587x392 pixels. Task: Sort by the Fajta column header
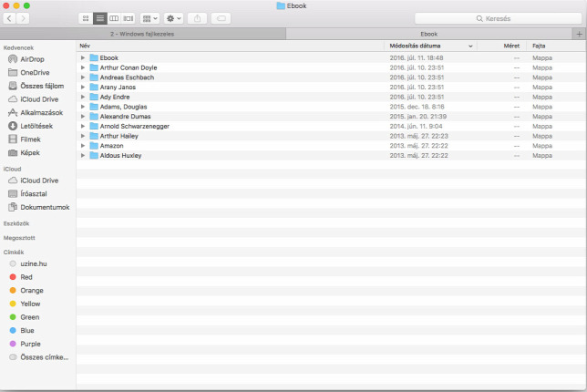(556, 46)
